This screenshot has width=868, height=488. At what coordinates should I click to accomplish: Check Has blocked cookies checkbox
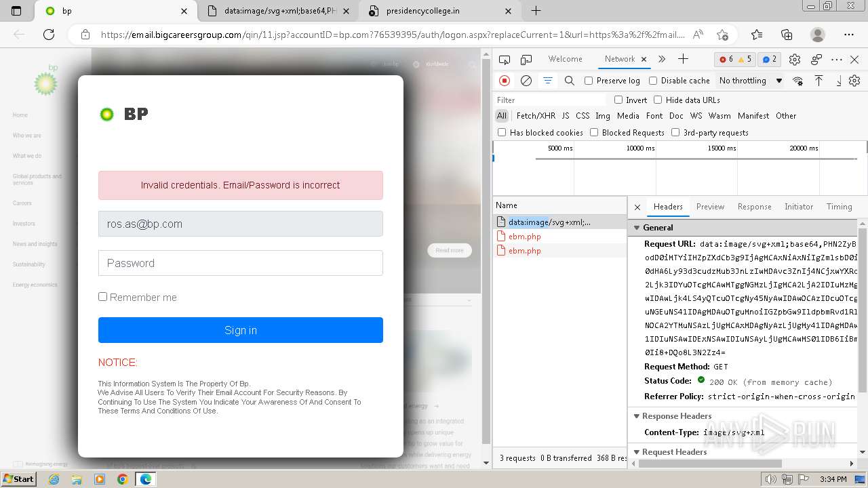(x=502, y=132)
